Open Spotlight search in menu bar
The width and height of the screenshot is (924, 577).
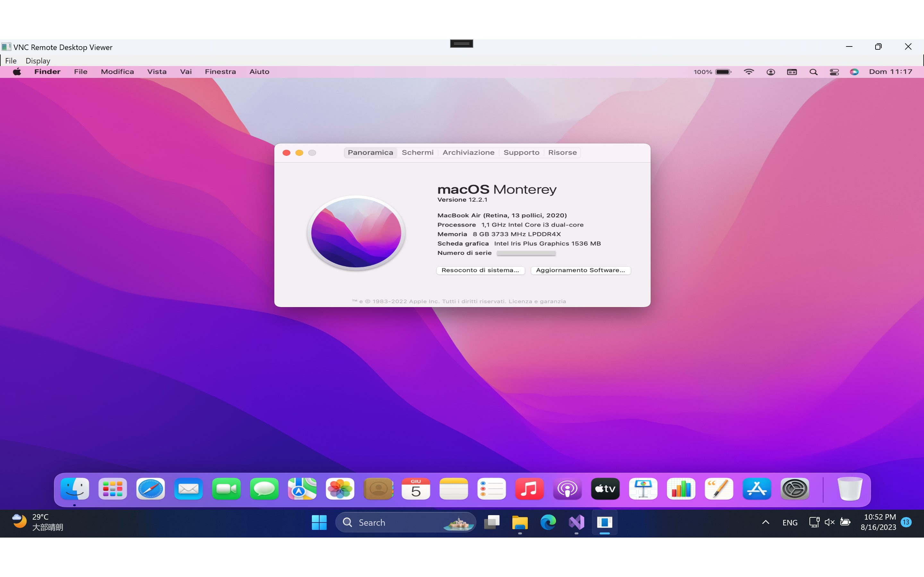pyautogui.click(x=813, y=72)
